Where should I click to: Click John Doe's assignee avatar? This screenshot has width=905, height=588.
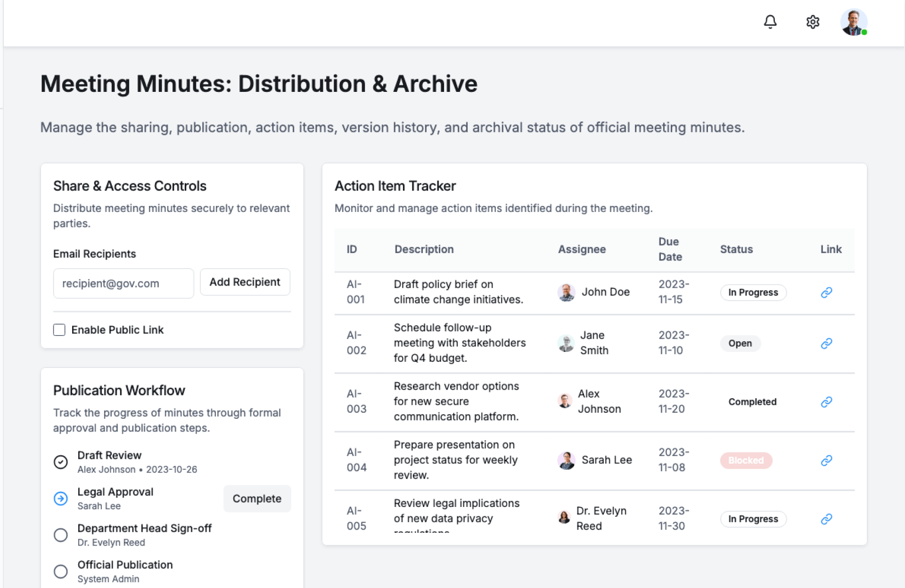pos(566,293)
